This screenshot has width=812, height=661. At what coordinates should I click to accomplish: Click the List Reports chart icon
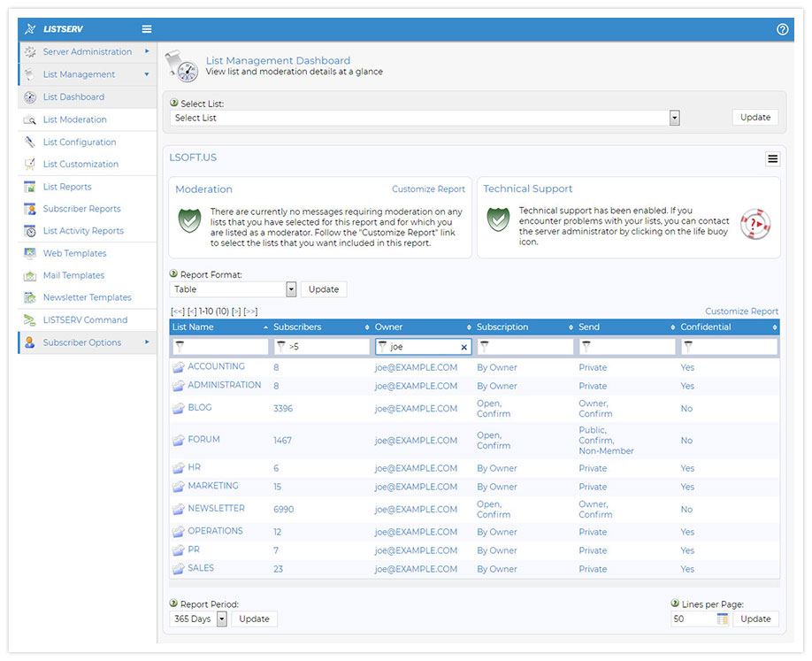30,187
